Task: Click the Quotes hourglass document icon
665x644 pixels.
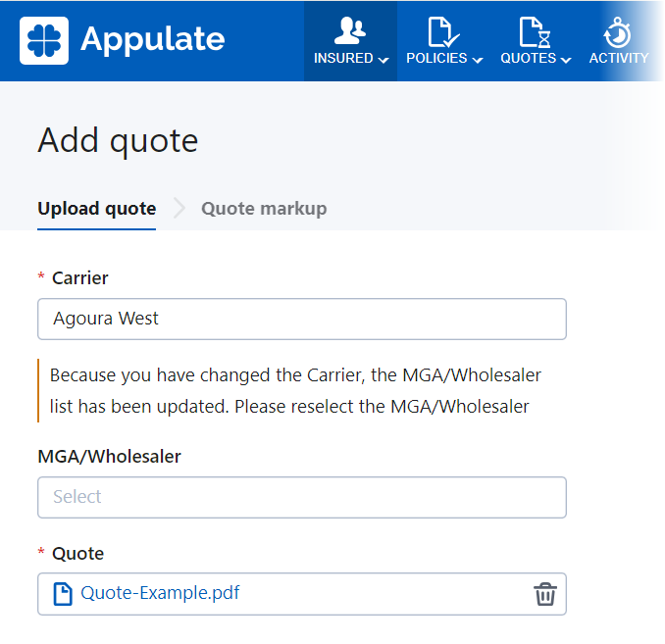Action: (535, 31)
